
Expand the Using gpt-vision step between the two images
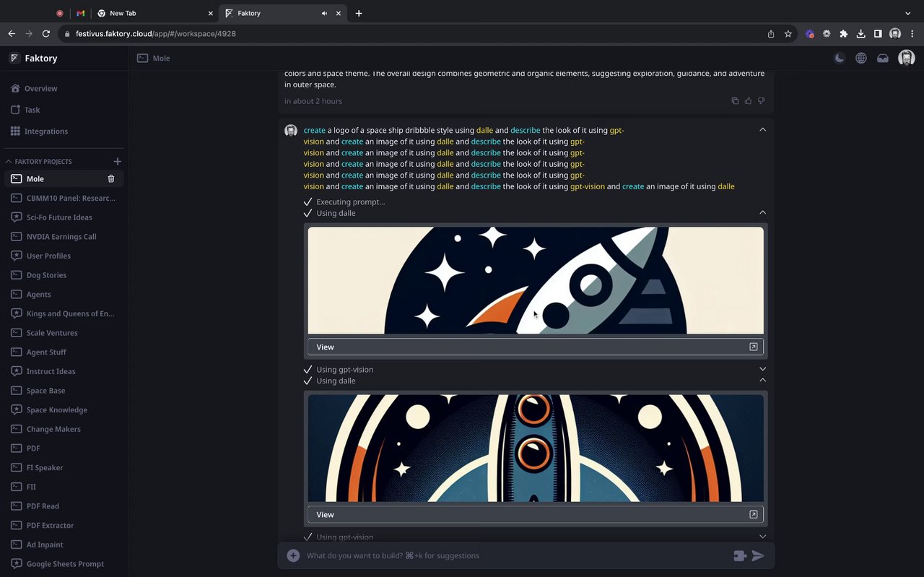pyautogui.click(x=762, y=369)
